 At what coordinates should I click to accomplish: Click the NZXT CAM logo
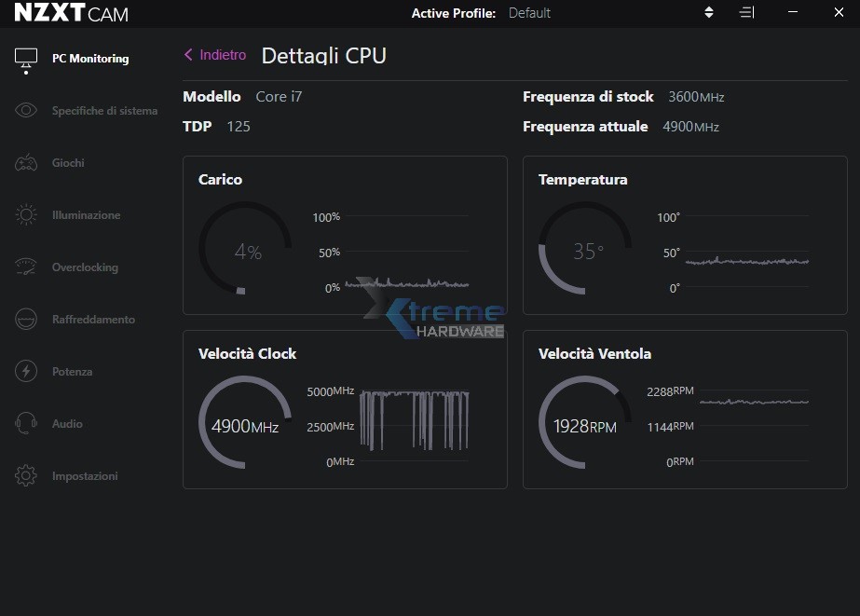tap(71, 14)
